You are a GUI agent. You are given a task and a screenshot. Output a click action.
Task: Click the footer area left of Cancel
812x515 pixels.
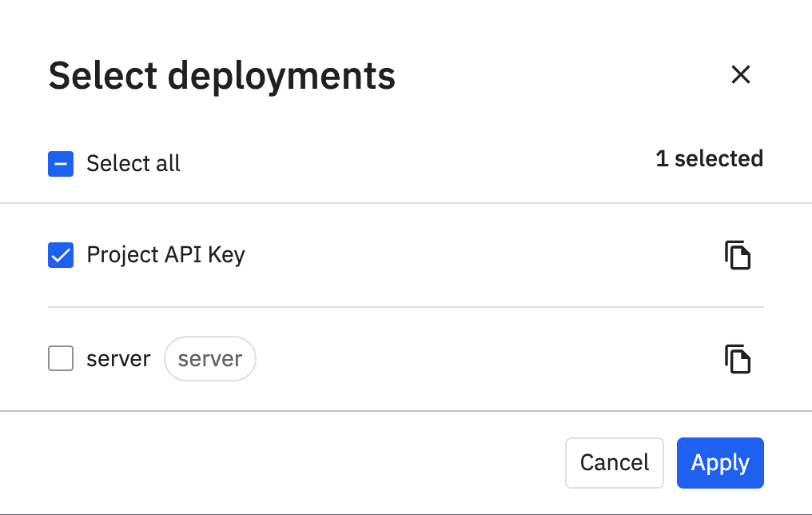point(280,462)
